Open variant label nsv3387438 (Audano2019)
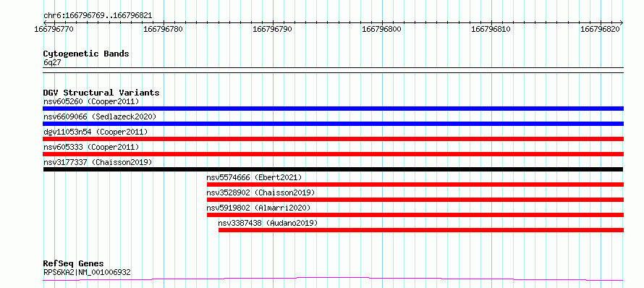Image resolution: width=644 pixels, height=288 pixels. point(268,223)
